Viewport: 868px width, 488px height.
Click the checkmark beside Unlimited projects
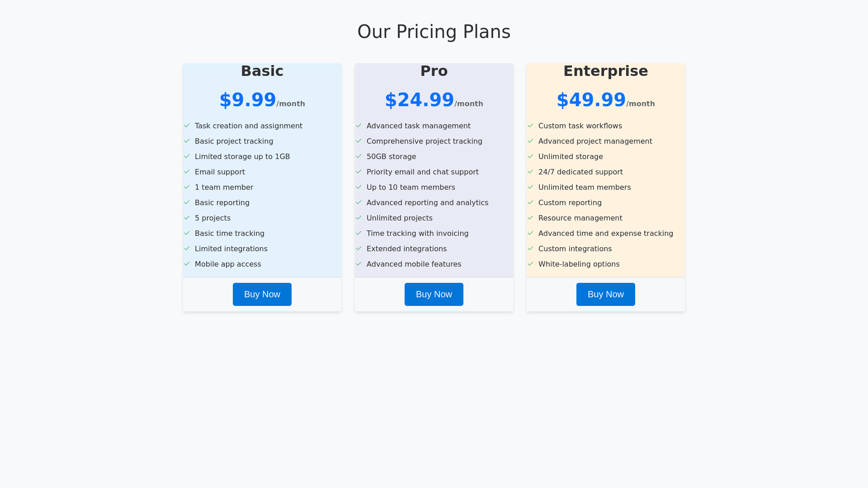click(359, 218)
